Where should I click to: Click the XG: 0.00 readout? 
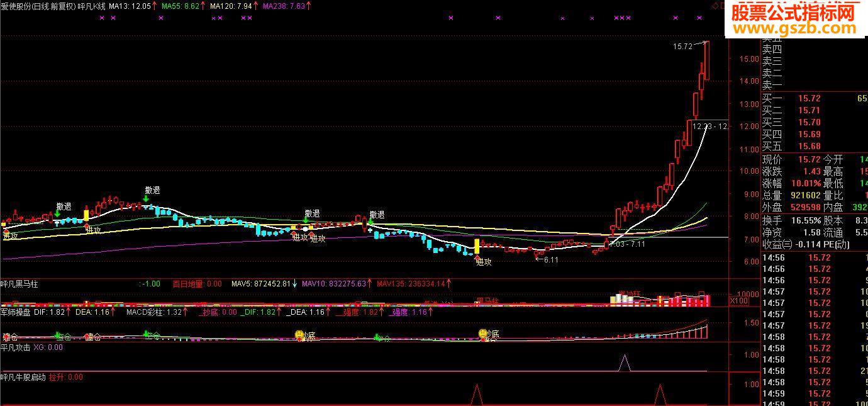pos(48,347)
